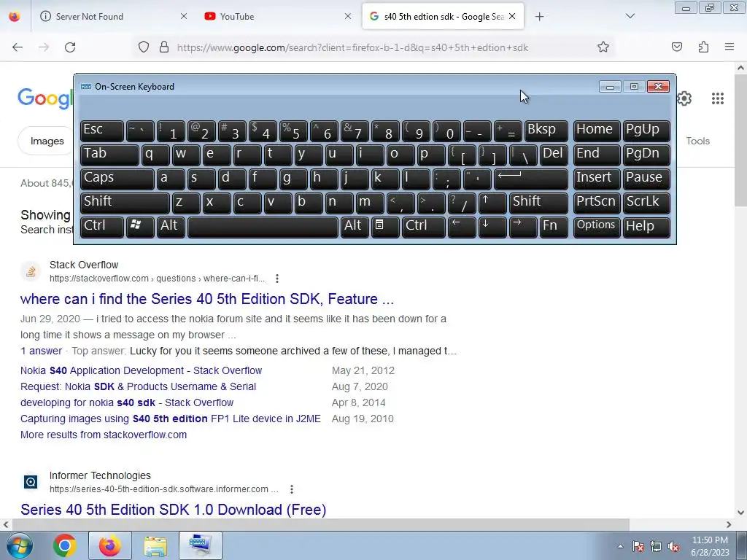Open the Google search Tools
The image size is (747, 560).
coord(697,141)
